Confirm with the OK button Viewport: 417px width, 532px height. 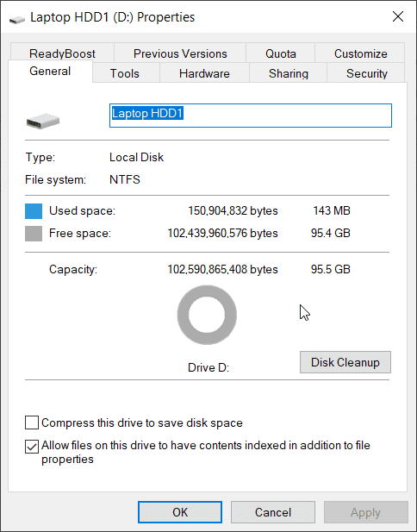click(x=180, y=512)
